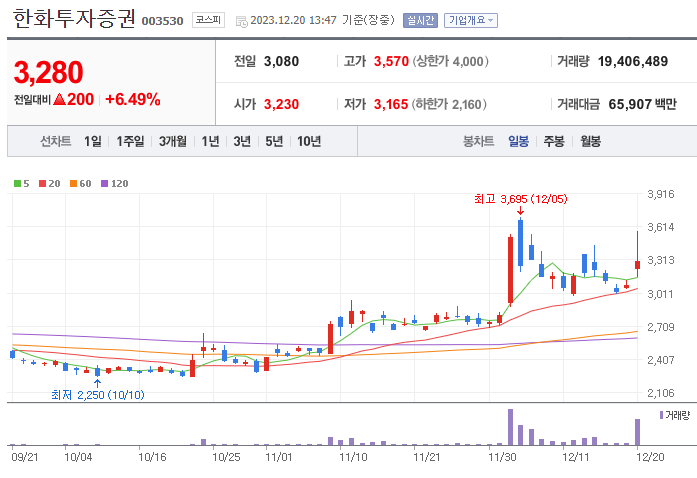Click the 봉차트 section label
This screenshot has width=697, height=478.
click(x=478, y=141)
